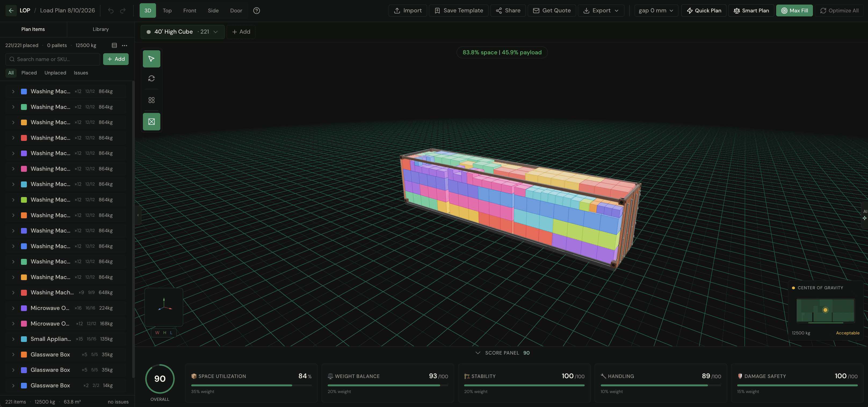Click the Space Utilization box icon
The image size is (868, 407).
click(194, 376)
